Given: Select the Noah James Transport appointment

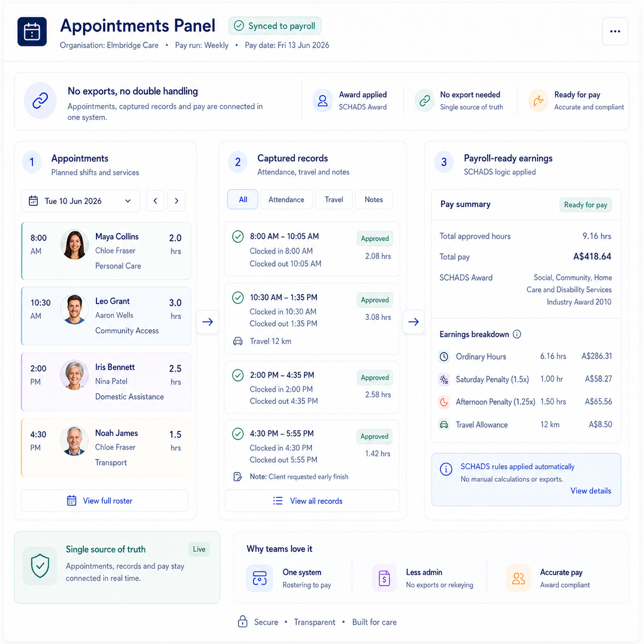Looking at the screenshot, I should [106, 447].
